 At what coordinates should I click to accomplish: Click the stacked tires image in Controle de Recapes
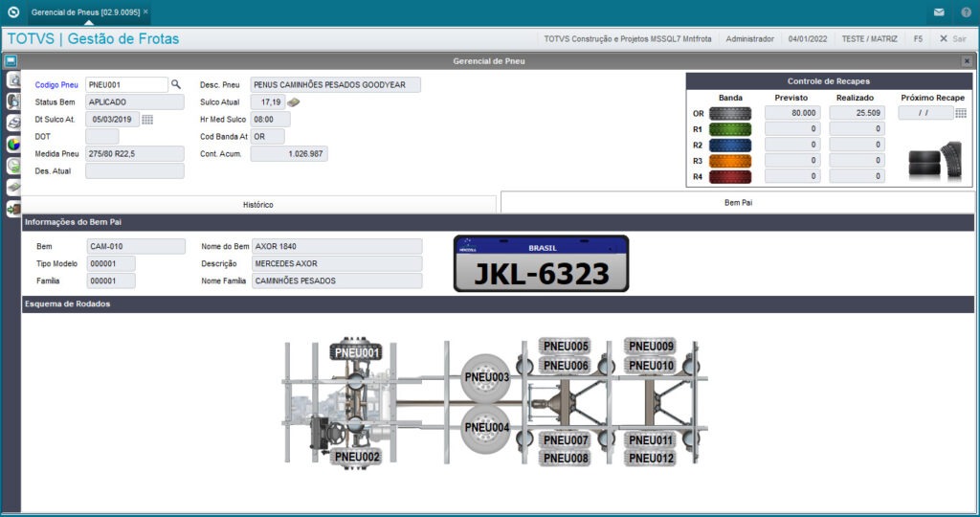click(x=935, y=160)
